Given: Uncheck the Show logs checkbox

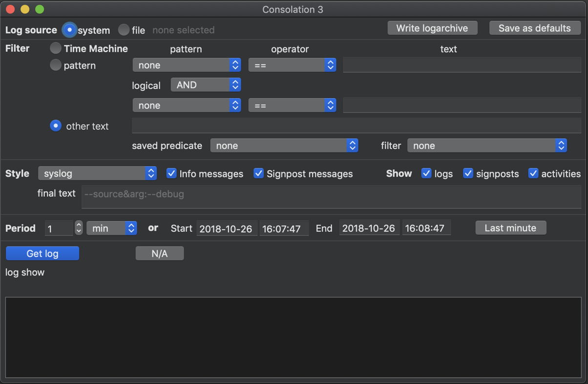Looking at the screenshot, I should (x=426, y=174).
